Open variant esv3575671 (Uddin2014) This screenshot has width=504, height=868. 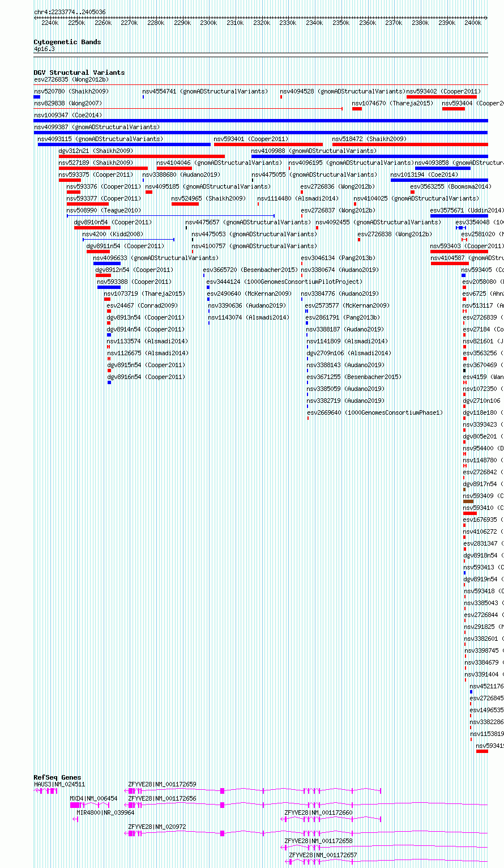pyautogui.click(x=467, y=210)
